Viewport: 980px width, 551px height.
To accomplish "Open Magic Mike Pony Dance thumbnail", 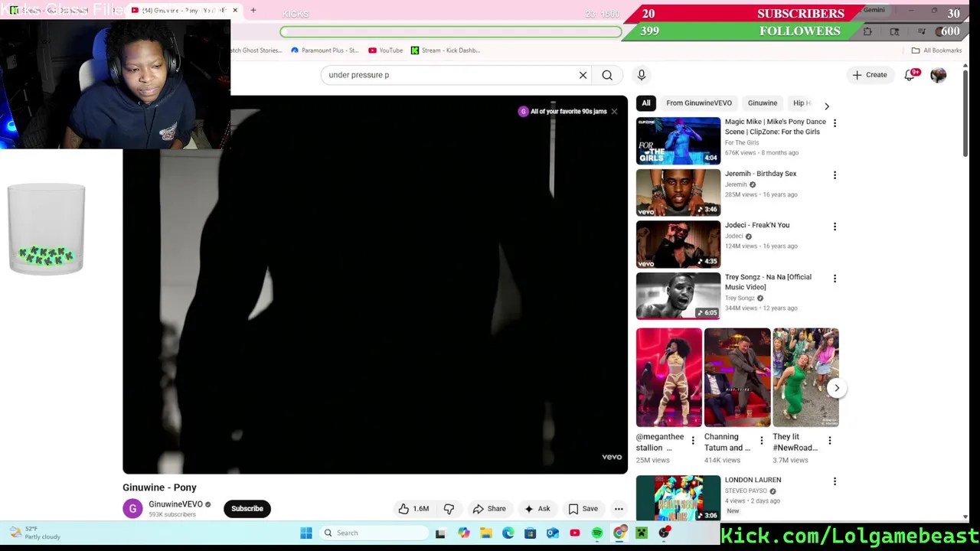I will click(x=678, y=141).
